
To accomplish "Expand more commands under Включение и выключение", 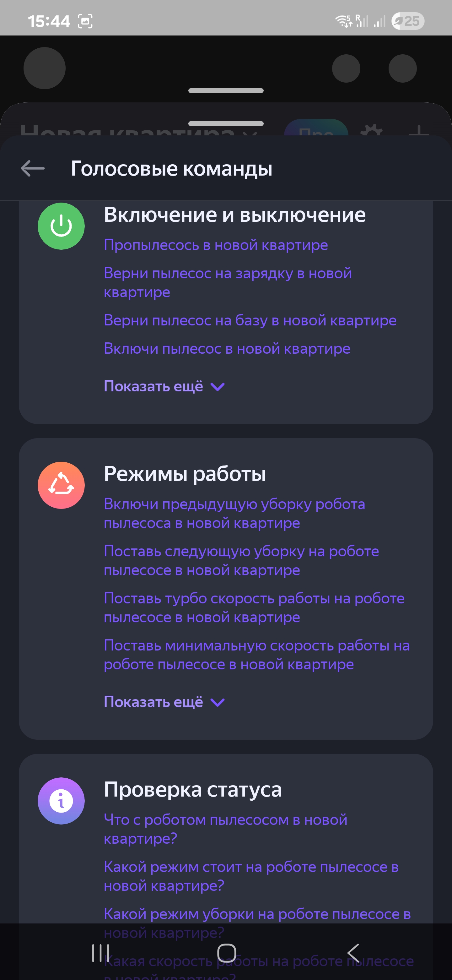I will (x=164, y=387).
